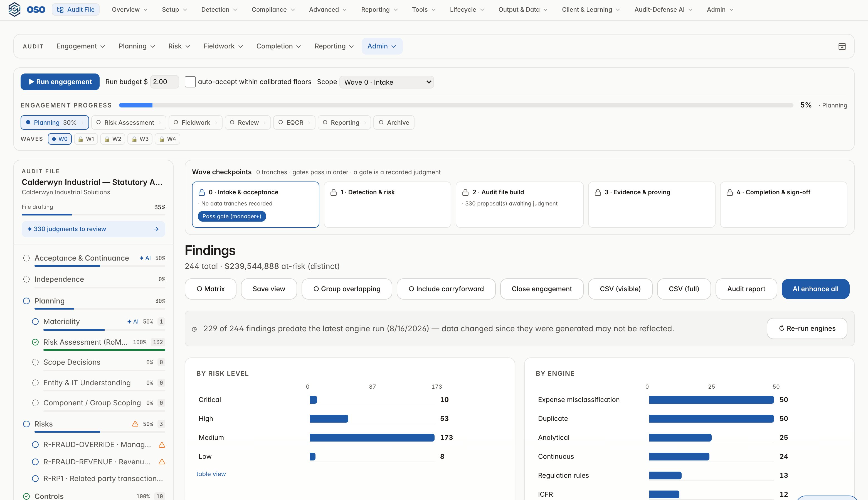Select the locked W2 wave chip
Image resolution: width=868 pixels, height=500 pixels.
[112, 139]
